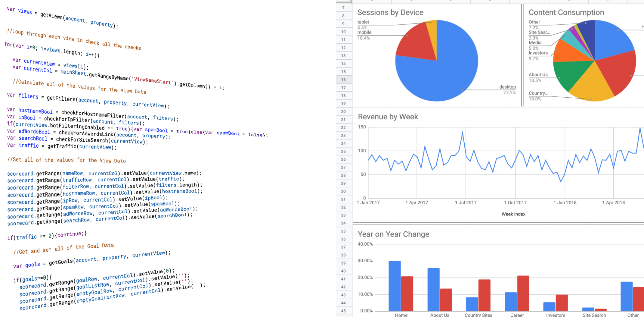This screenshot has width=644, height=317.
Task: Select the blue Home bar in Year on Year
Action: pyautogui.click(x=395, y=286)
